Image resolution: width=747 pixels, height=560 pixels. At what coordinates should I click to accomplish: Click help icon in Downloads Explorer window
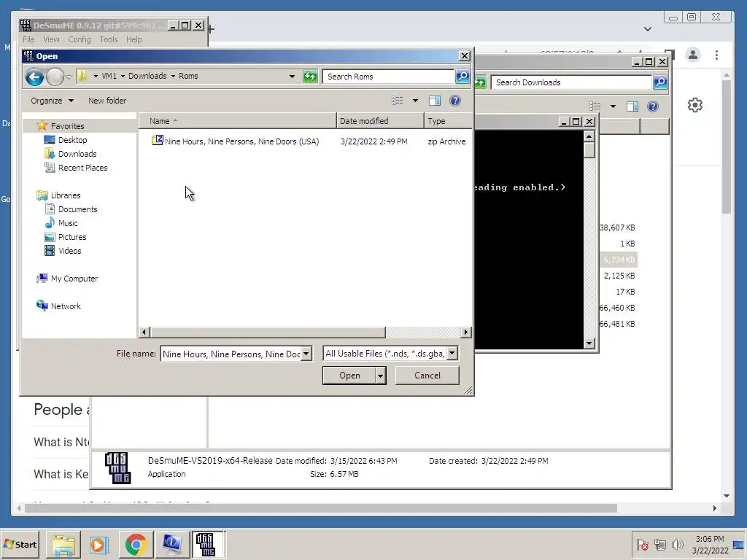pos(653,106)
